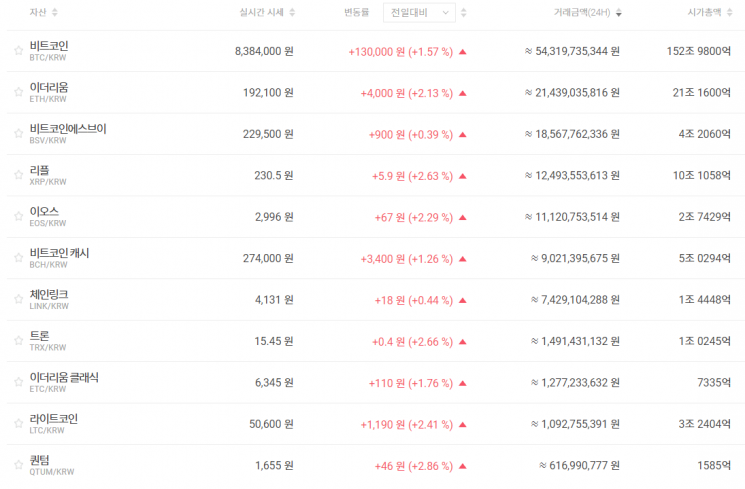Open the 전일대비 dropdown
This screenshot has width=745, height=489.
pos(419,12)
